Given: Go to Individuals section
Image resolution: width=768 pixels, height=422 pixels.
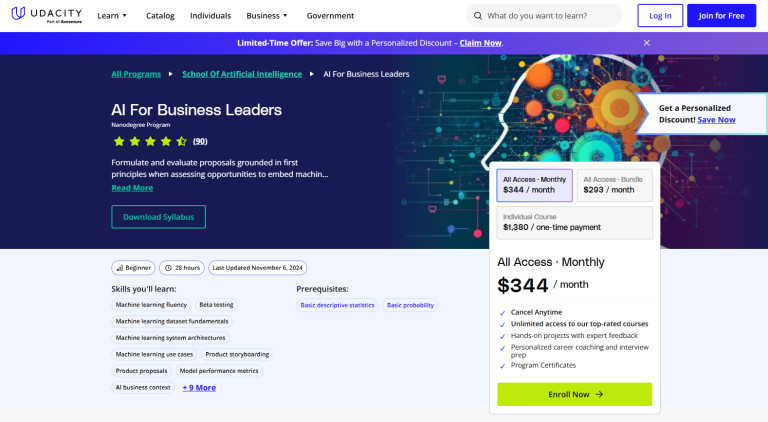Looking at the screenshot, I should pos(211,16).
